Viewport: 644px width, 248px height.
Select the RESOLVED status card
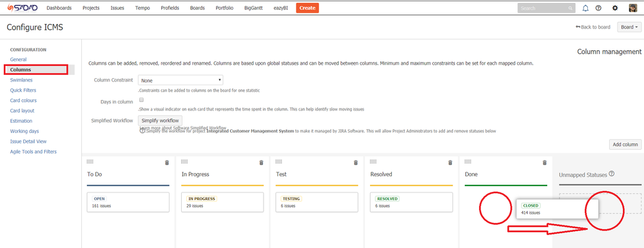411,202
